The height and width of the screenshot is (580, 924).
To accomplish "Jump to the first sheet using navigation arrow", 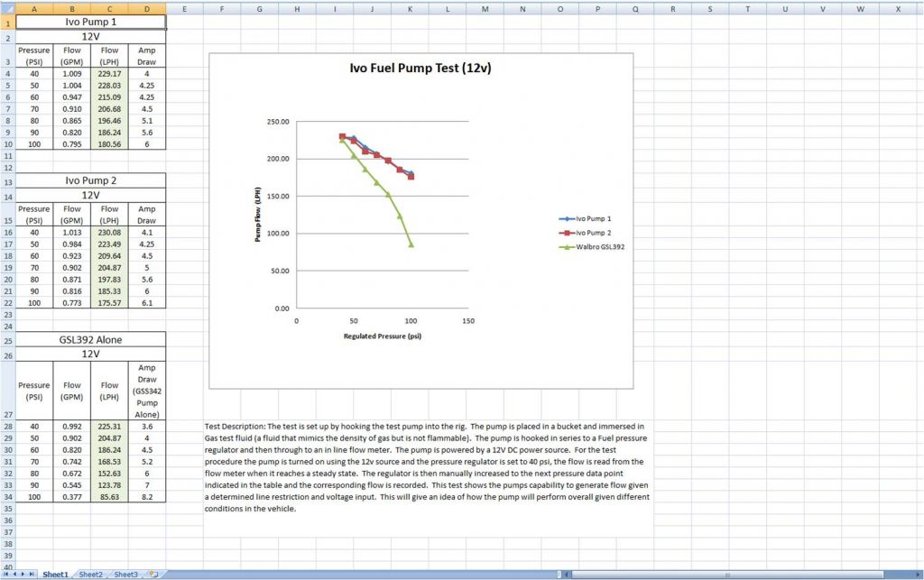I will tap(6, 574).
